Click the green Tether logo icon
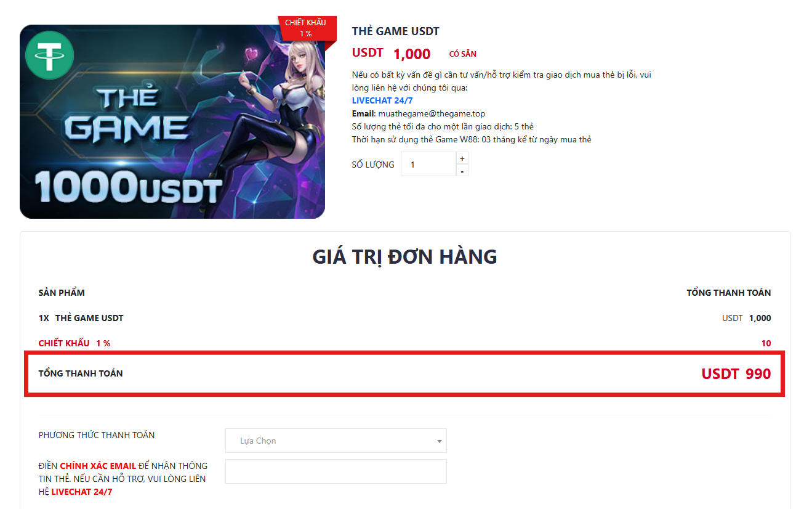The image size is (812, 509). (x=50, y=55)
